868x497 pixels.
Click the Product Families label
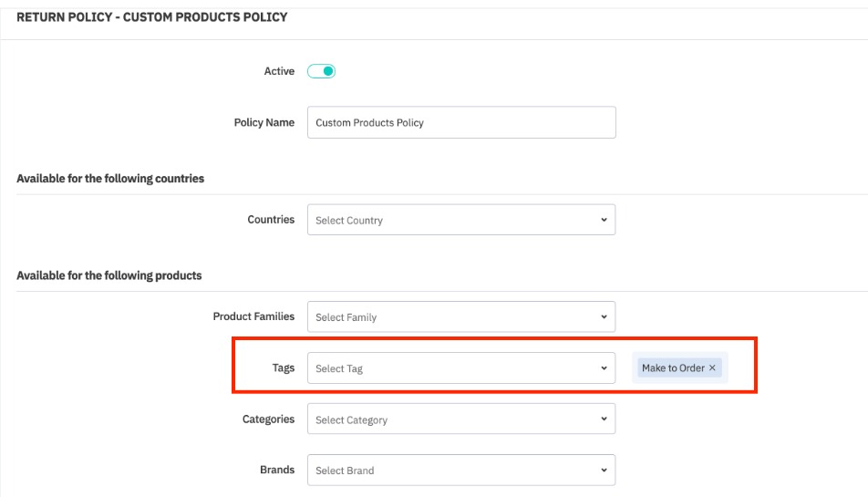tap(253, 316)
